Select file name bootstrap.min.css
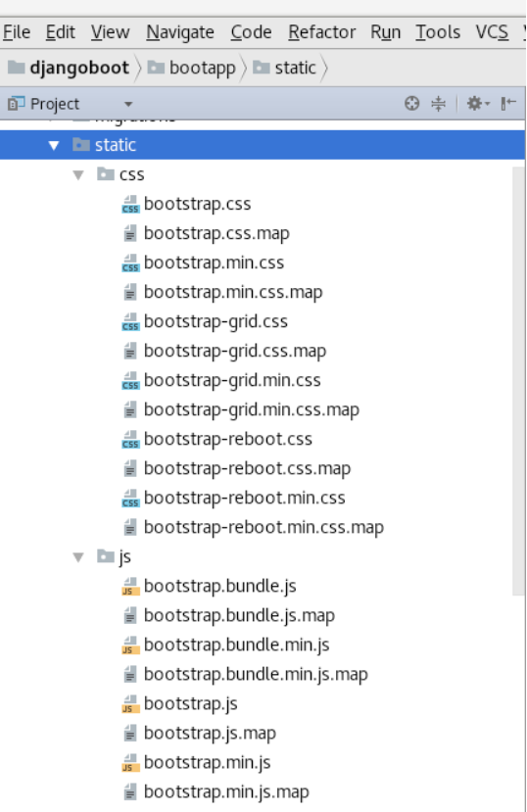Image resolution: width=527 pixels, height=812 pixels. [x=214, y=263]
